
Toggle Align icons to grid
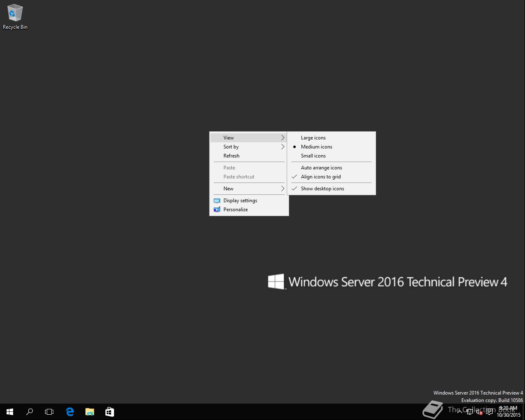click(x=331, y=177)
